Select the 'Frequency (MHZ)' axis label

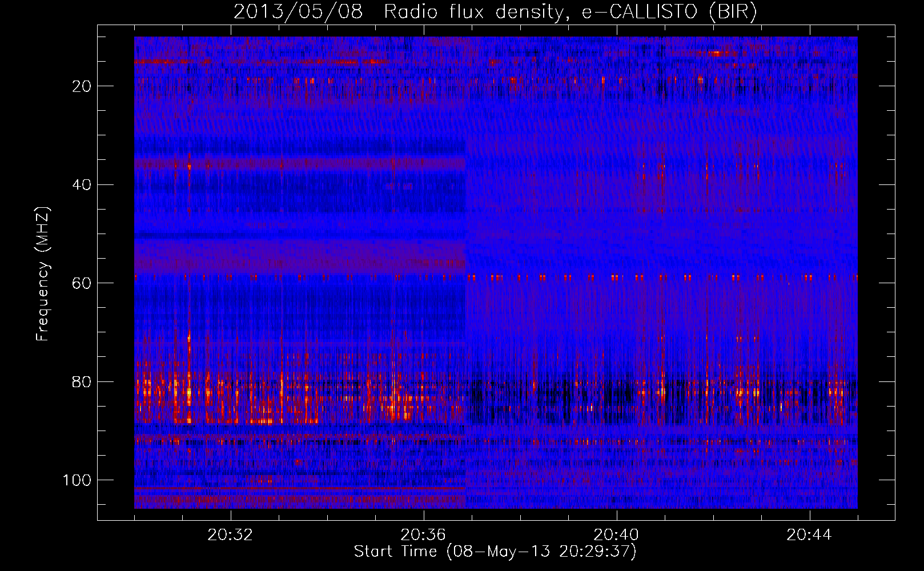pyautogui.click(x=43, y=274)
